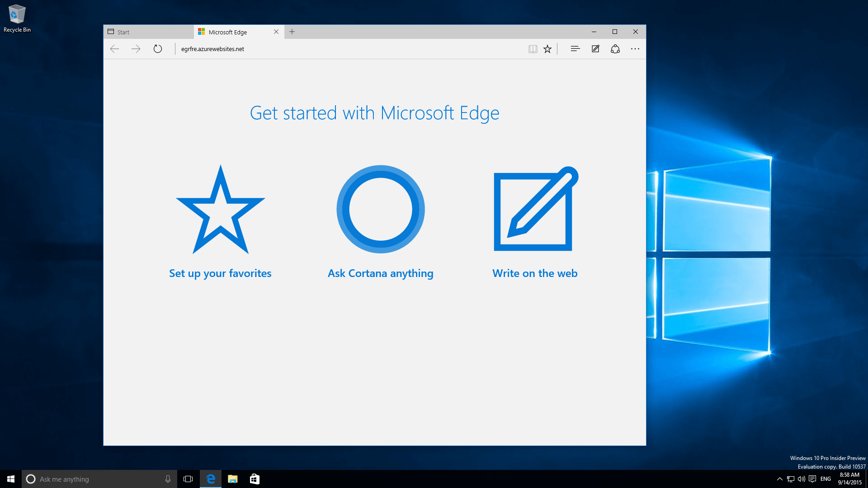Open new tab with plus button

[x=292, y=32]
